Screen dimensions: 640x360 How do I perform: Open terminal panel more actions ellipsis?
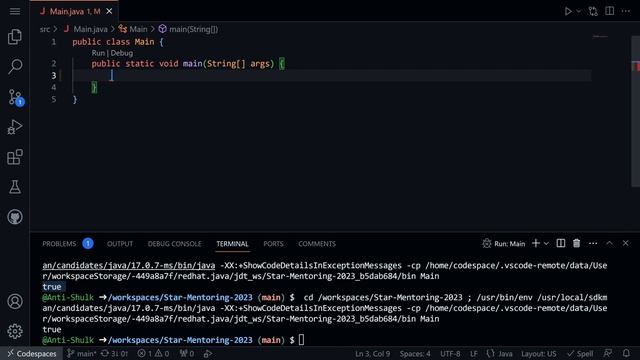(x=593, y=243)
